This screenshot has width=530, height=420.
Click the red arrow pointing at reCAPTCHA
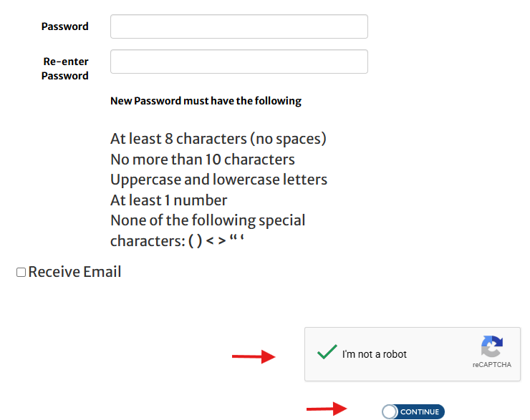point(254,356)
